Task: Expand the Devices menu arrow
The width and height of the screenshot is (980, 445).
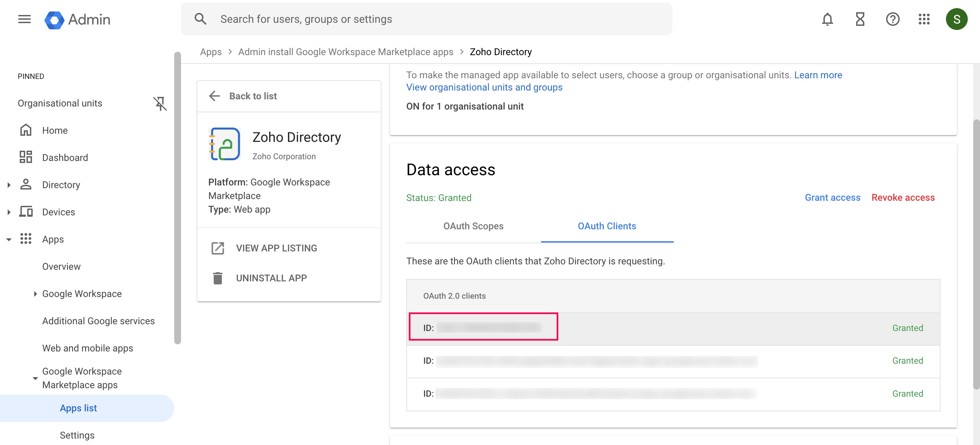Action: click(x=9, y=212)
